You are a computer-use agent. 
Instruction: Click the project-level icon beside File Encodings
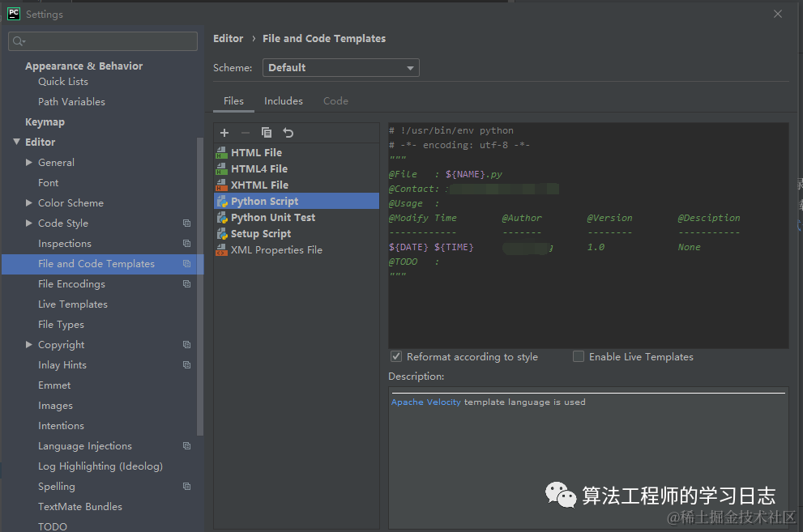(x=187, y=284)
